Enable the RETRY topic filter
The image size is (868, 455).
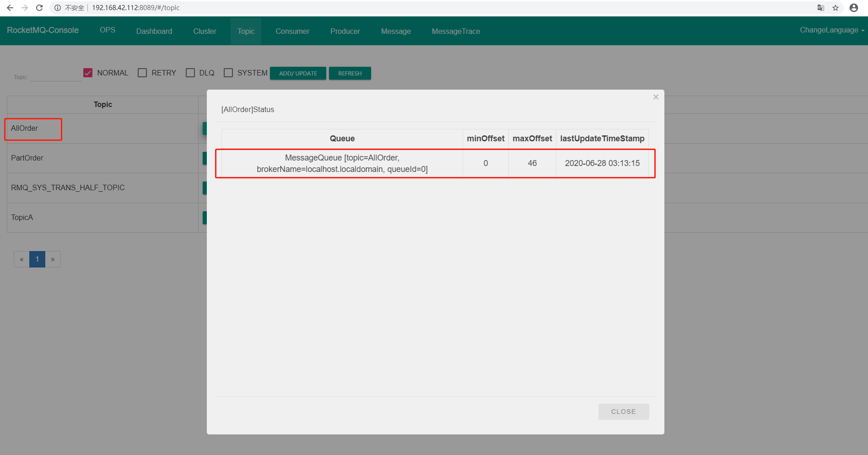click(142, 72)
